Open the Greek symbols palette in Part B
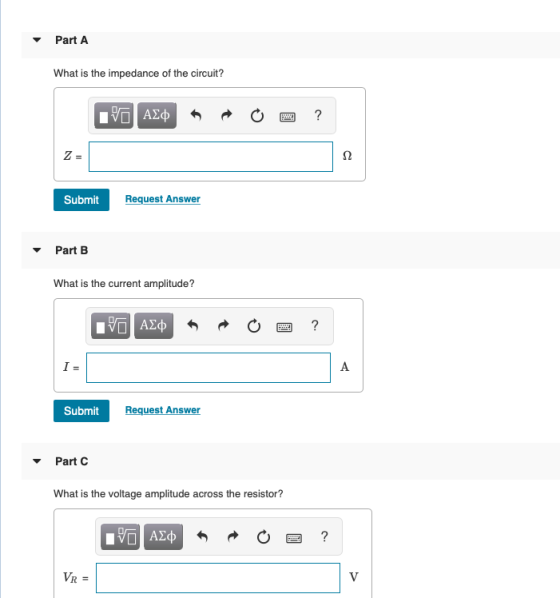The width and height of the screenshot is (560, 598). tap(154, 326)
